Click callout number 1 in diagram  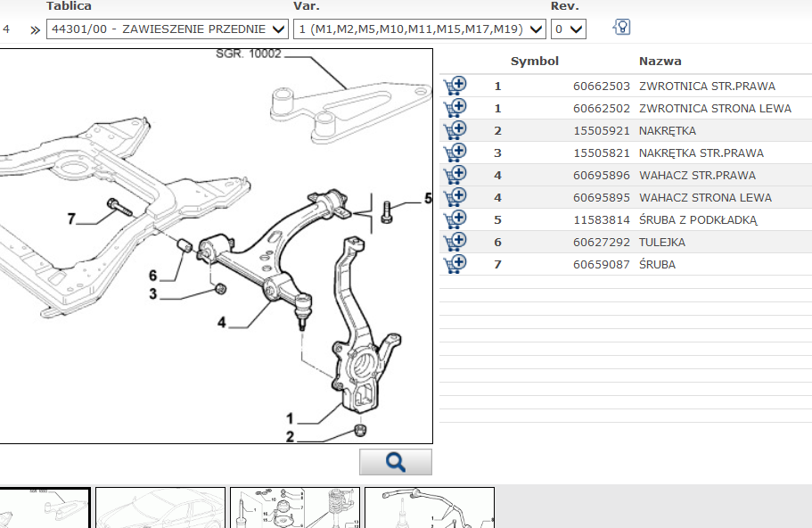coord(290,418)
